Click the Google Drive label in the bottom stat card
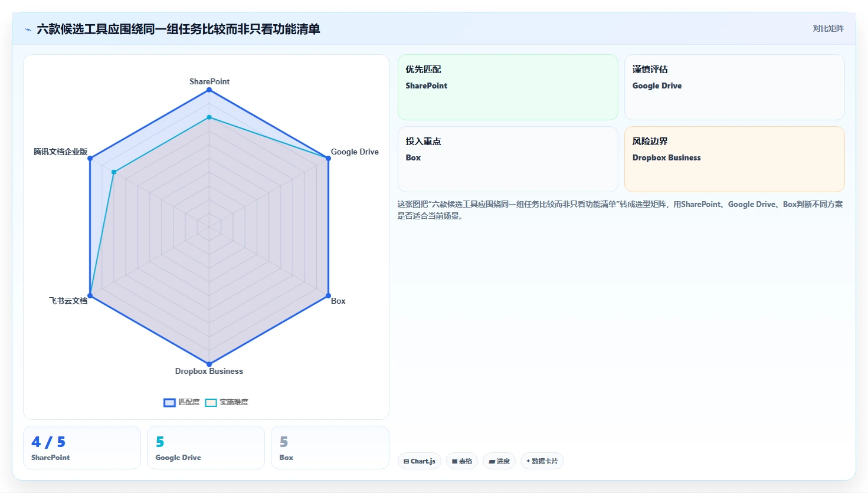Viewport: 868px width, 493px height. click(x=178, y=458)
